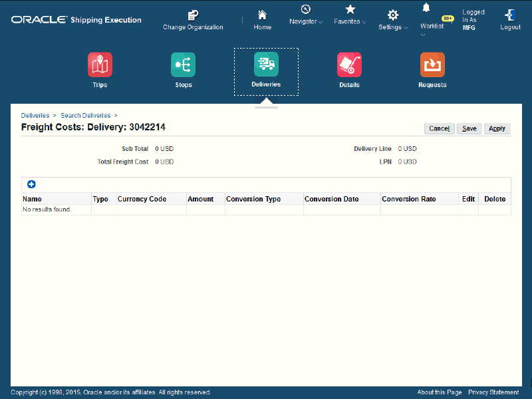The width and height of the screenshot is (532, 399).
Task: Open the Worklist bell notifications
Action: (x=426, y=8)
